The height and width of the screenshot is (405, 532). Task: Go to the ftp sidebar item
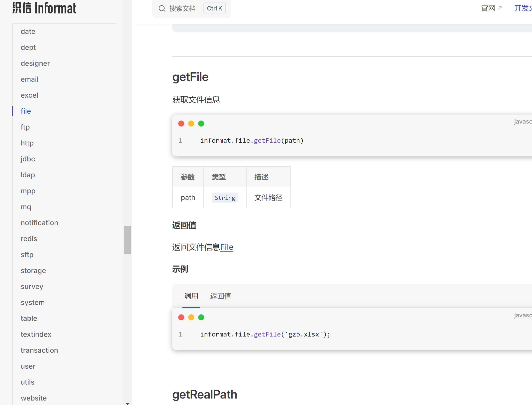25,127
